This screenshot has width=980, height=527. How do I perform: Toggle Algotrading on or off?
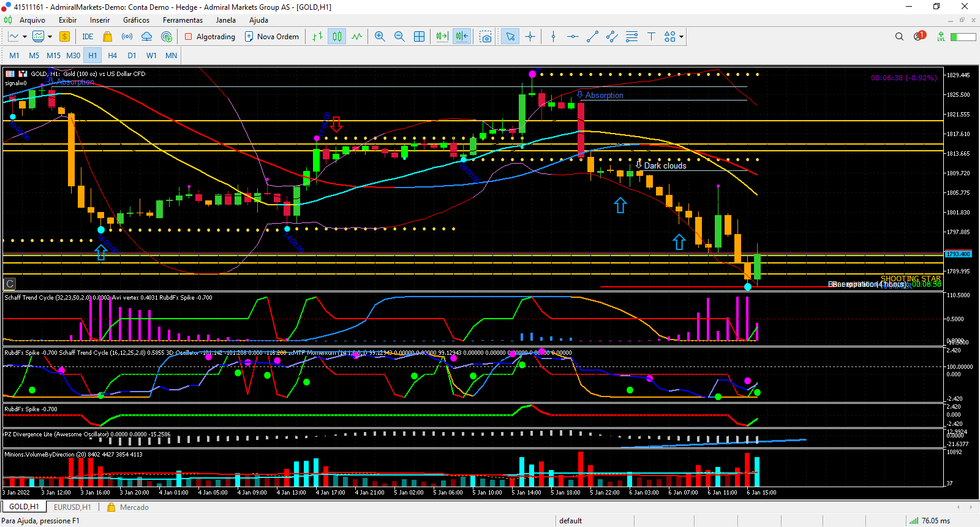coord(210,37)
